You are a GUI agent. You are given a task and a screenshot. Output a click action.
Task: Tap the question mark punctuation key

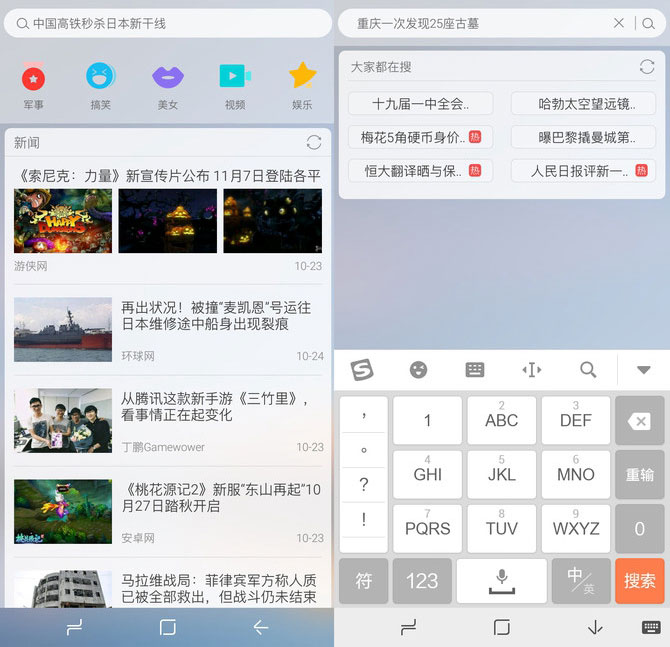point(364,485)
